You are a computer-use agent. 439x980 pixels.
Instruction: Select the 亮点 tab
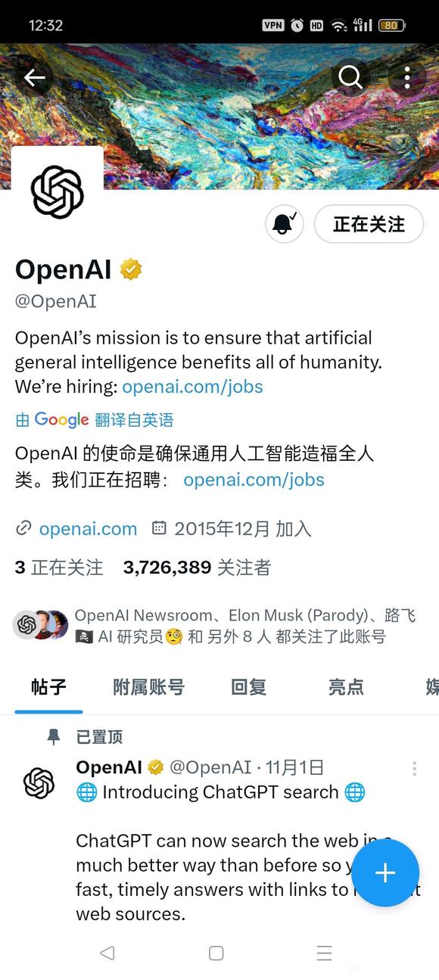(346, 687)
